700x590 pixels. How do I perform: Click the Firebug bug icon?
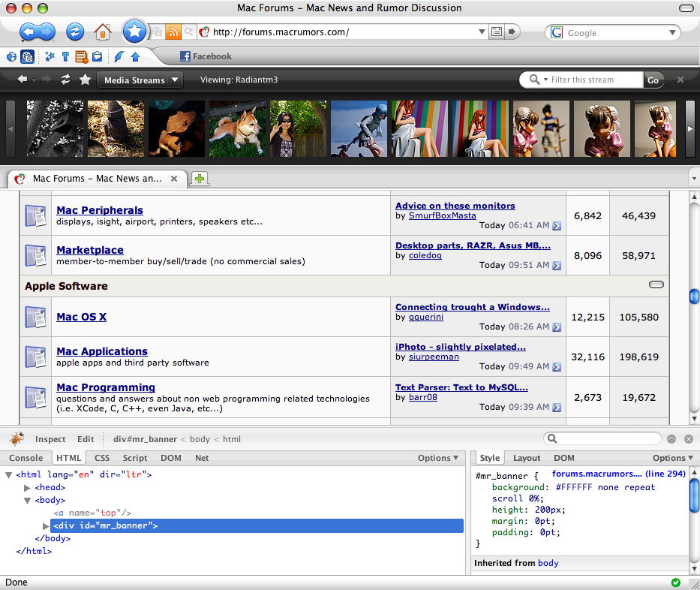(17, 439)
